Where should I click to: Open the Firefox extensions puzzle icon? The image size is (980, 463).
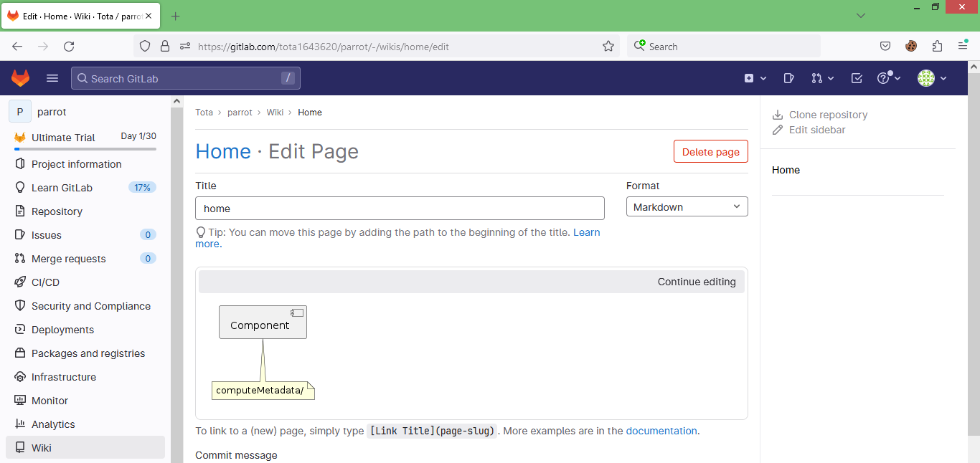click(937, 47)
